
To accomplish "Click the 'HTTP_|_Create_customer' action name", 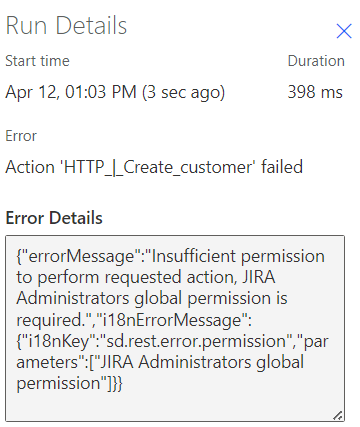I will [x=158, y=167].
